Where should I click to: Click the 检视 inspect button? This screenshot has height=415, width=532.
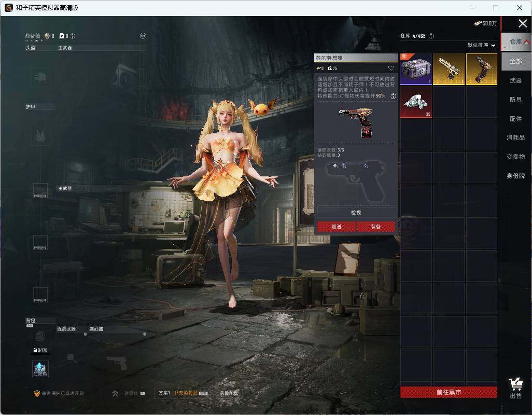click(356, 212)
